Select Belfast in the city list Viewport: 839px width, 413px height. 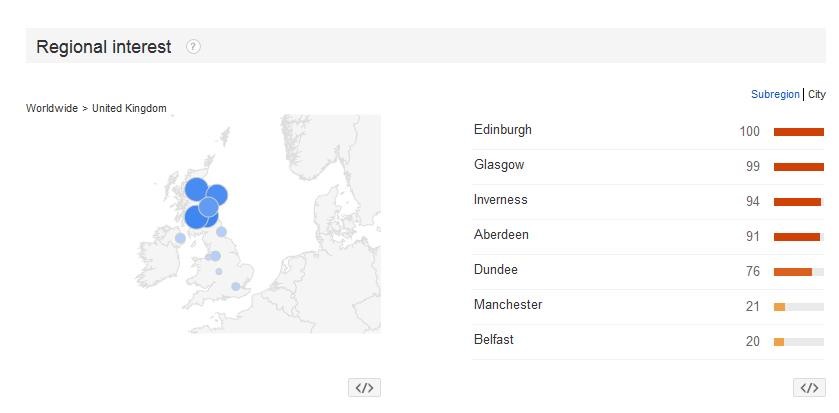pos(493,339)
